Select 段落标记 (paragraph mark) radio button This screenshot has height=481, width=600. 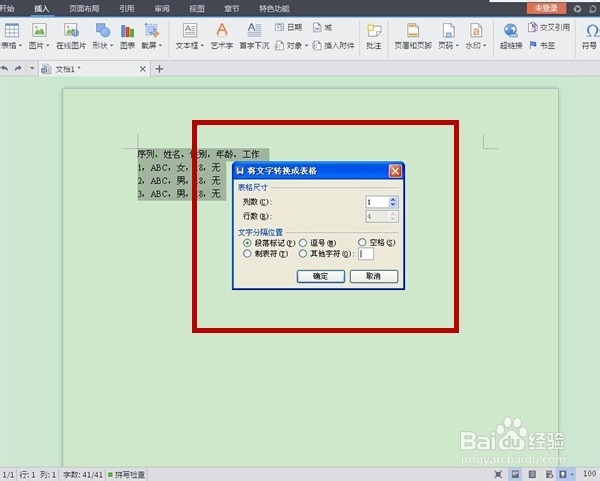[x=247, y=243]
